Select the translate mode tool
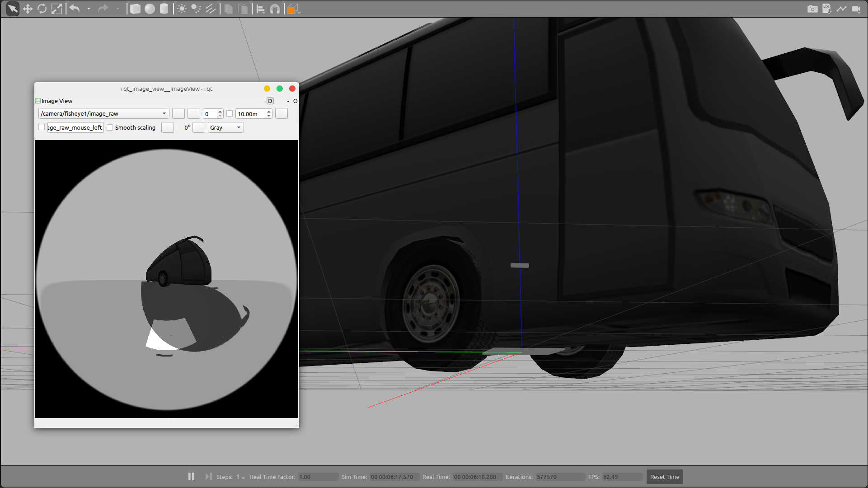 (28, 9)
